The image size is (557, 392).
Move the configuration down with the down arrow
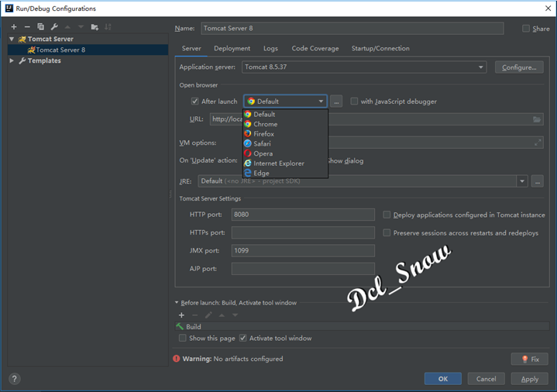click(81, 27)
